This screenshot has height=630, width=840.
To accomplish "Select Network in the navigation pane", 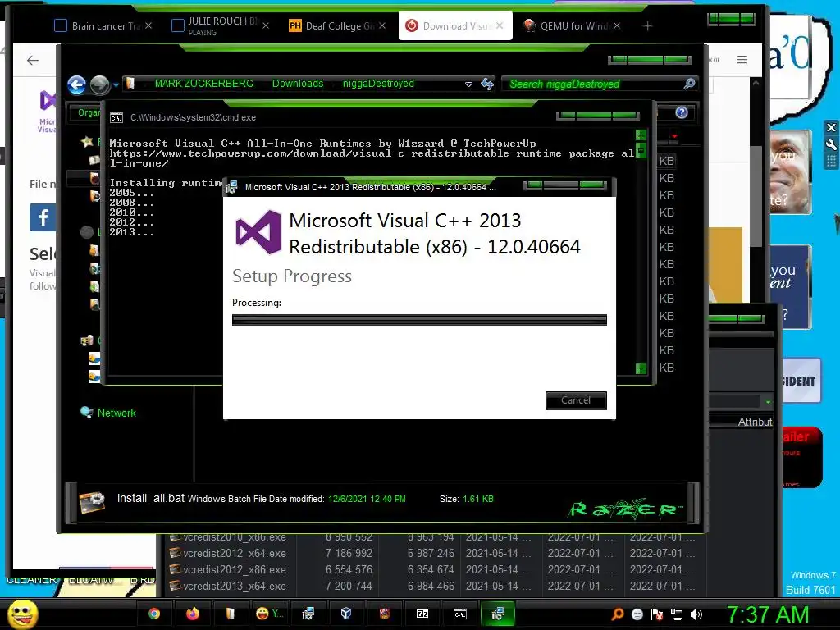I will pos(116,413).
